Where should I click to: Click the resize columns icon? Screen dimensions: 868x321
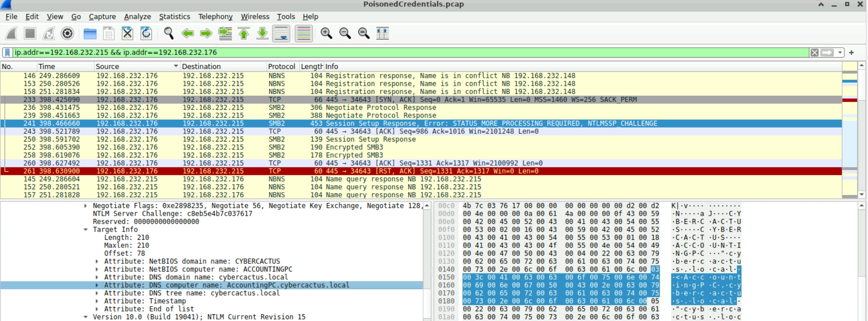coord(383,33)
